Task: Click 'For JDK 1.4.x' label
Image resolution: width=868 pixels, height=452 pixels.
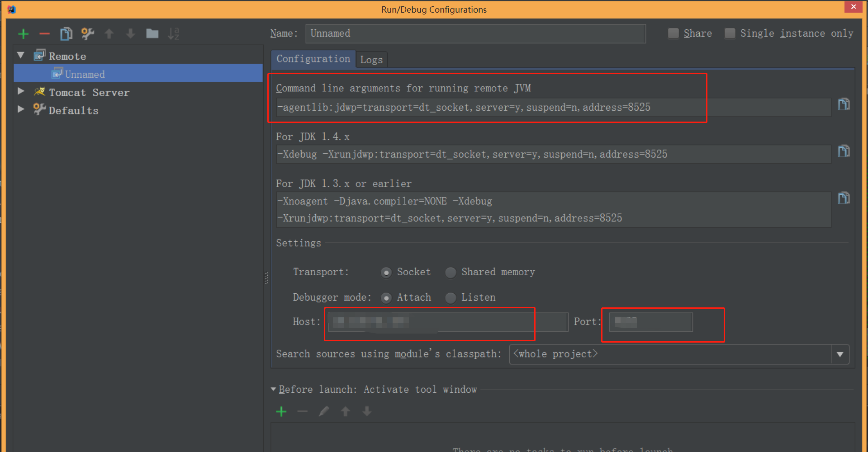Action: coord(313,137)
